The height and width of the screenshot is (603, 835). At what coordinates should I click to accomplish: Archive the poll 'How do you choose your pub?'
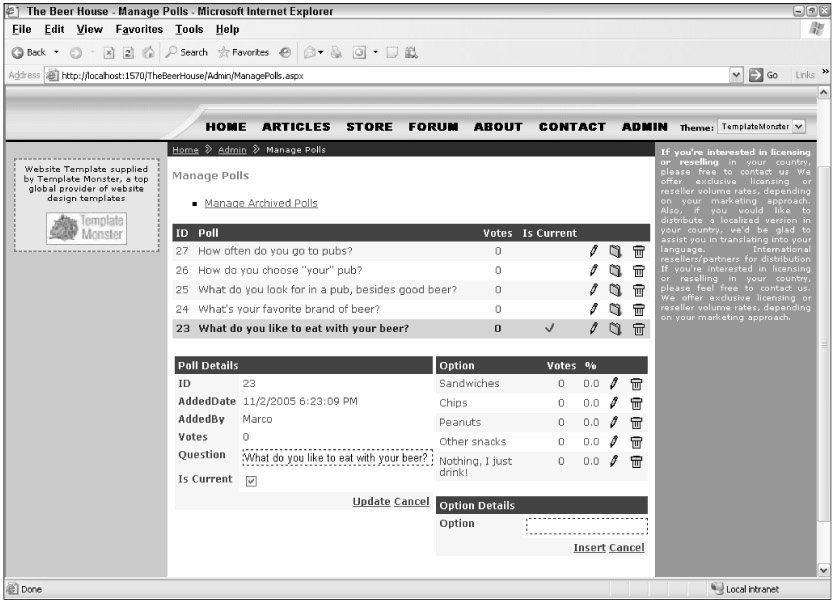coord(616,271)
